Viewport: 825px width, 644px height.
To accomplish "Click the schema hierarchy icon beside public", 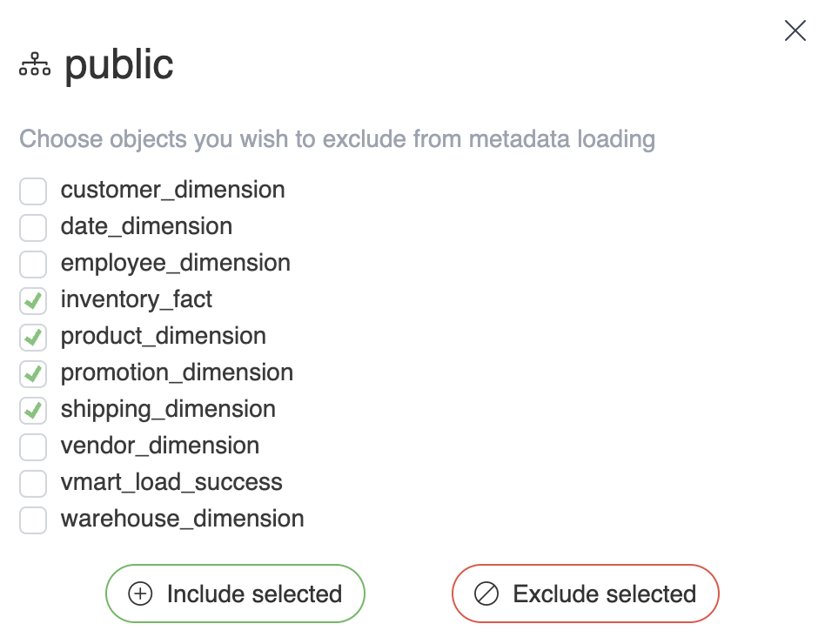I will pos(35,66).
